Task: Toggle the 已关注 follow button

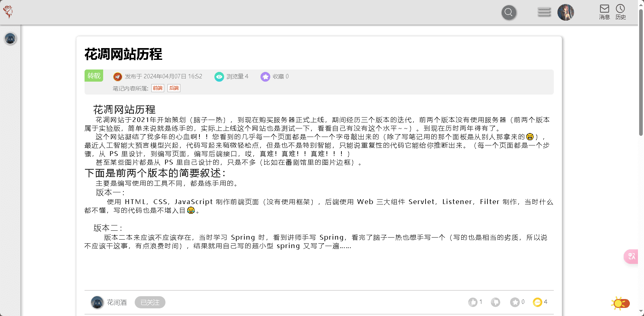Action: [150, 302]
